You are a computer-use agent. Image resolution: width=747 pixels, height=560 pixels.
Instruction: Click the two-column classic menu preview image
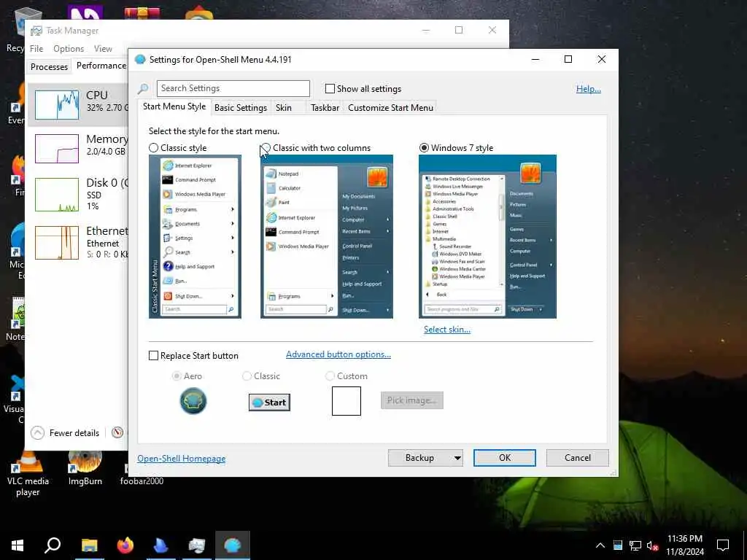[x=327, y=237]
